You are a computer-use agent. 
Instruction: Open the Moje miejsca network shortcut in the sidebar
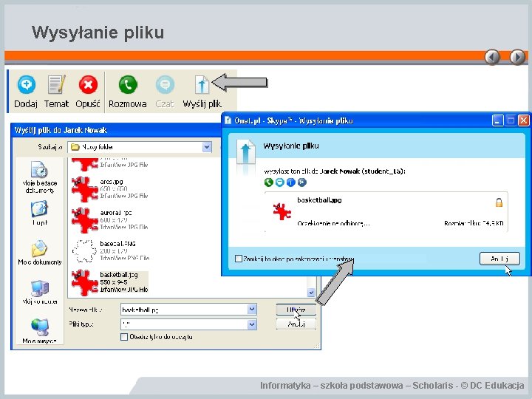[39, 331]
